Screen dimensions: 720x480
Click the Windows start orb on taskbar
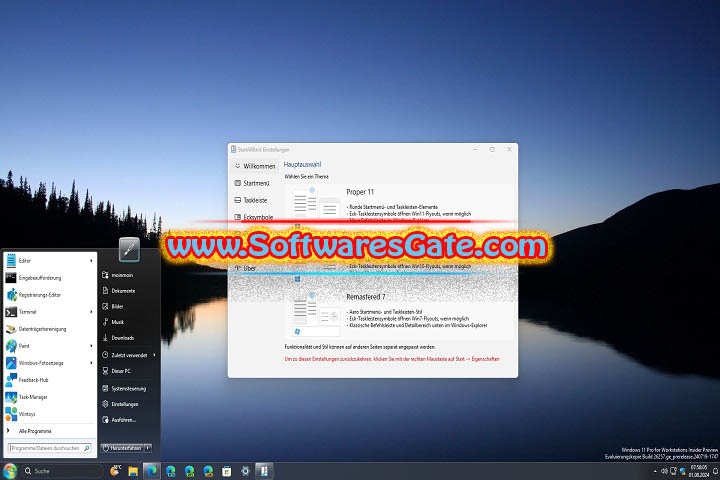click(x=10, y=471)
